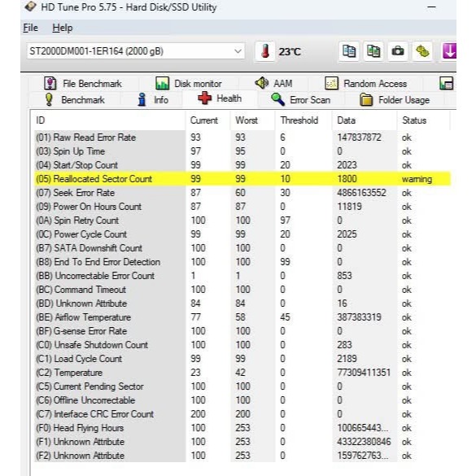Open the Random Access tab
The width and height of the screenshot is (476, 476).
point(366,84)
